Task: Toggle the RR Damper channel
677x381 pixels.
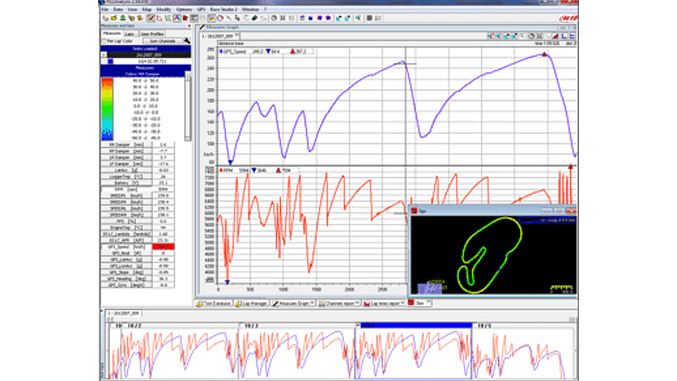Action: coord(126,145)
